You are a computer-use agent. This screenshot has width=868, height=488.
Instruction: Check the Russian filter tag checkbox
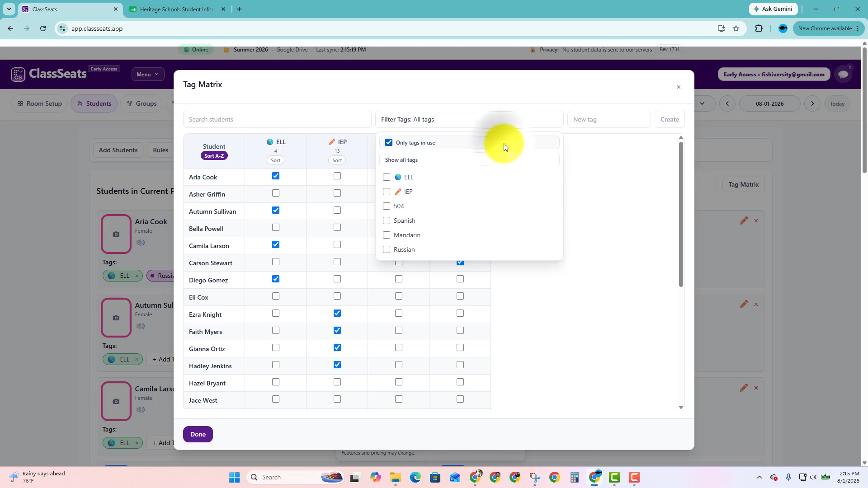(387, 249)
